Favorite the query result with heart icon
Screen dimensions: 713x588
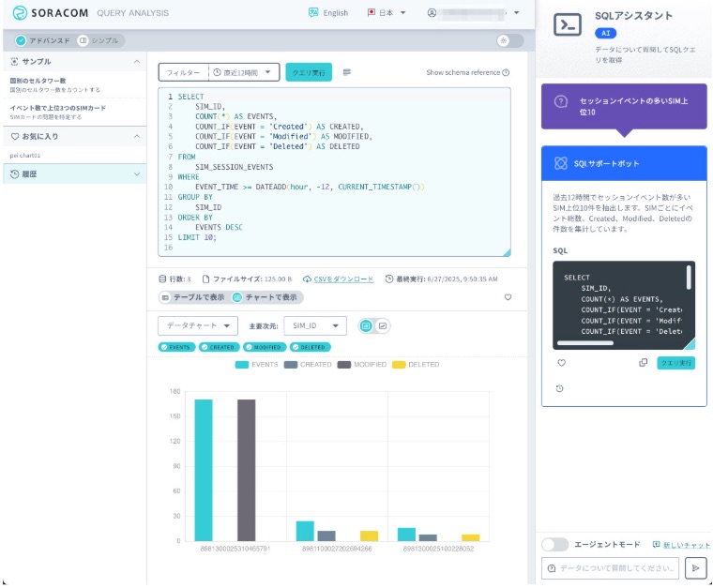tap(508, 297)
